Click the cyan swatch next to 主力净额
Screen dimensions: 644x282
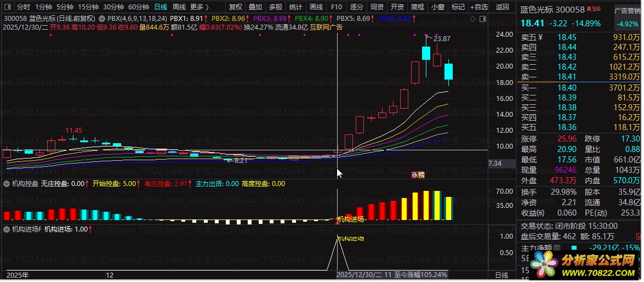pos(574,247)
